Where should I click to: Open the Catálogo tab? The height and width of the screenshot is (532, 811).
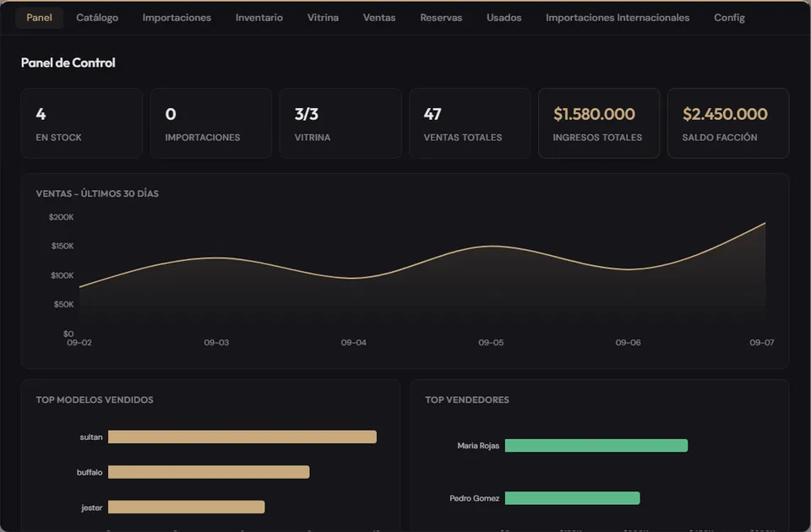97,18
